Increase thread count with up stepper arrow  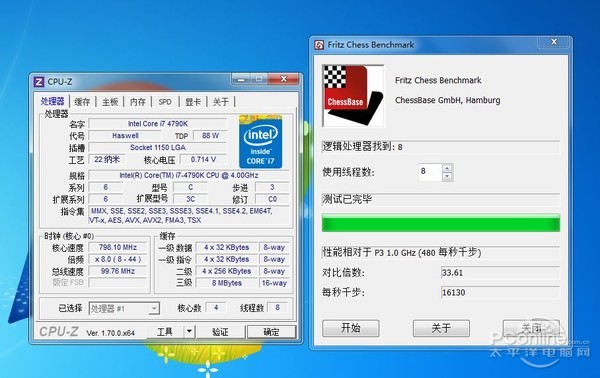click(x=447, y=168)
